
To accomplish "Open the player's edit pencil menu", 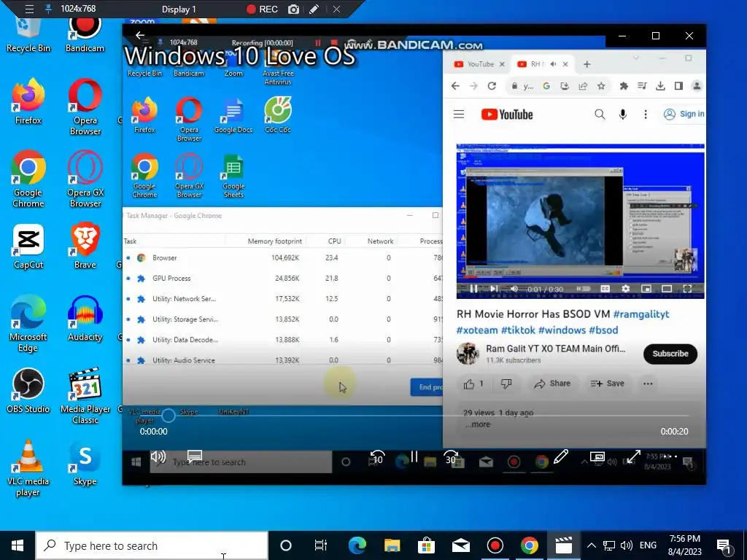I will 561,457.
